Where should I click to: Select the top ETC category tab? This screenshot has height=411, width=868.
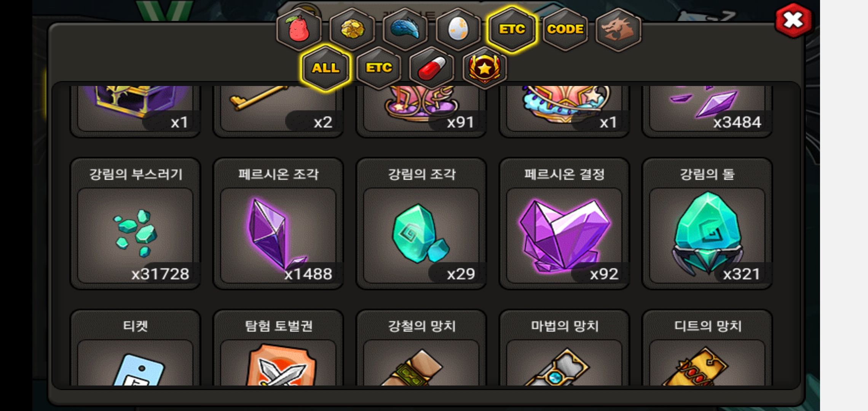(512, 29)
